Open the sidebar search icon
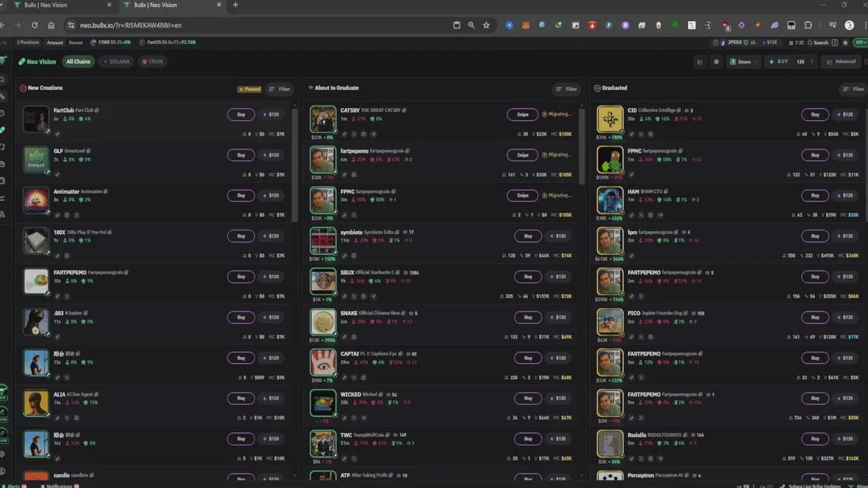The width and height of the screenshot is (868, 488). [3, 79]
